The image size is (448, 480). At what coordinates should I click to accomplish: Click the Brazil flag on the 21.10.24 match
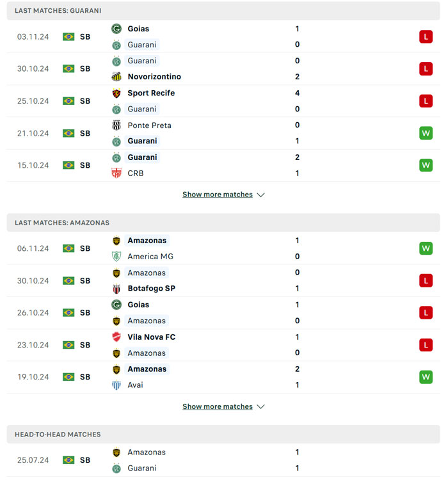tap(68, 133)
